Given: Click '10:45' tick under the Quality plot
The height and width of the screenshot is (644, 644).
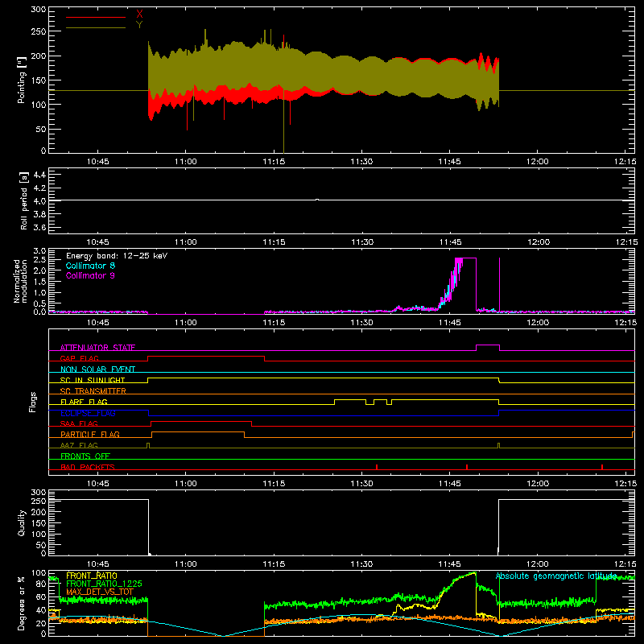Looking at the screenshot, I should pos(97,564).
